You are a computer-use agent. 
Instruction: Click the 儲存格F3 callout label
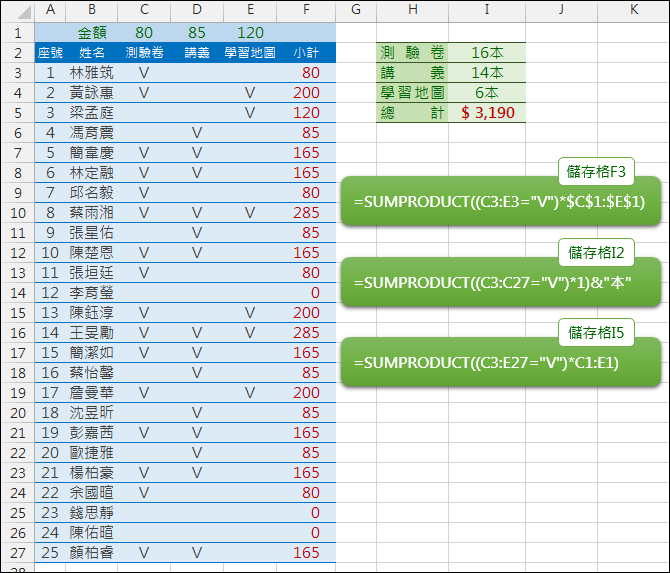pos(596,172)
